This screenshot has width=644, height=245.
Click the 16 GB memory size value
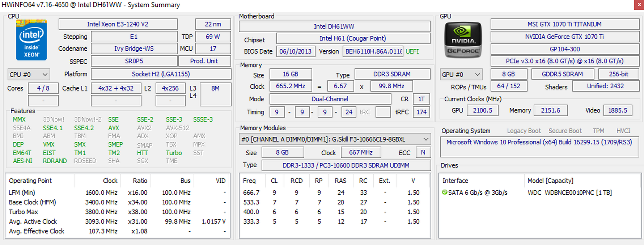pyautogui.click(x=291, y=74)
